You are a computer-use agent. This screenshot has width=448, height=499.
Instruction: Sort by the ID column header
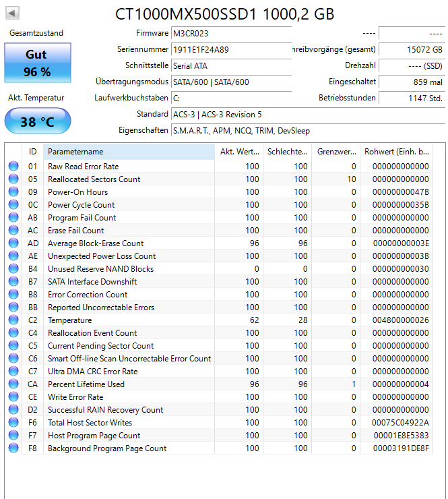tap(33, 152)
